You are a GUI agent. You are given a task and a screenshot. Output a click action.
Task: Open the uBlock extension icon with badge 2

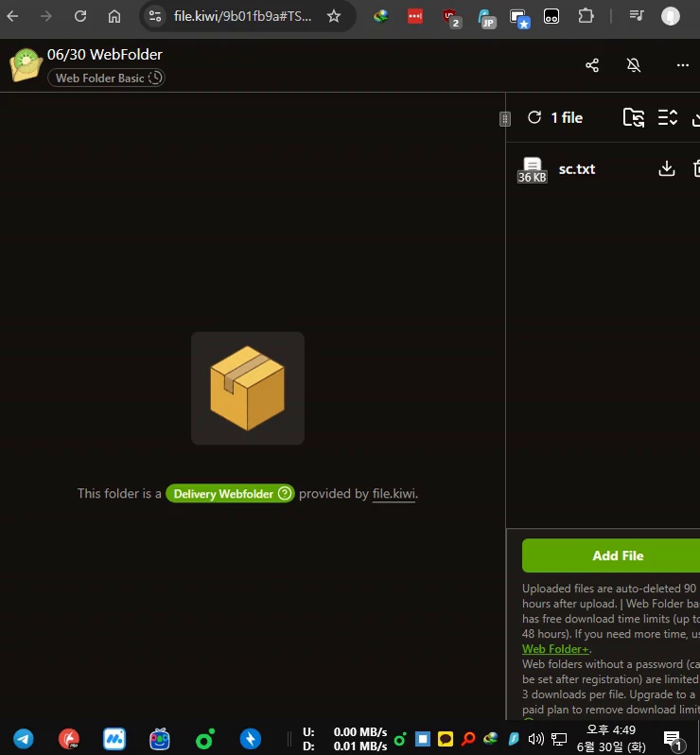point(451,18)
